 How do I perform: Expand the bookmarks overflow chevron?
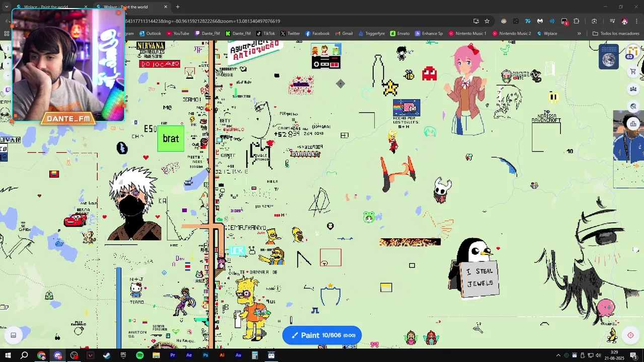tap(579, 34)
